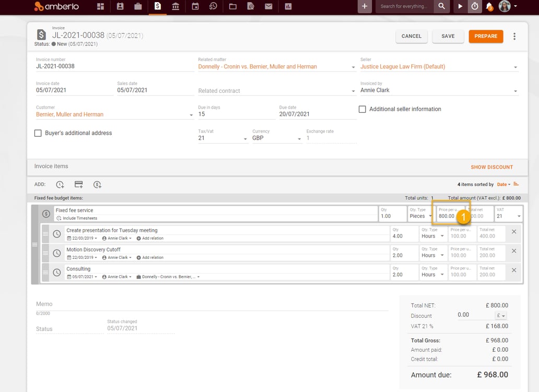This screenshot has height=392, width=539.
Task: Click the orange PREPARE button
Action: (486, 36)
